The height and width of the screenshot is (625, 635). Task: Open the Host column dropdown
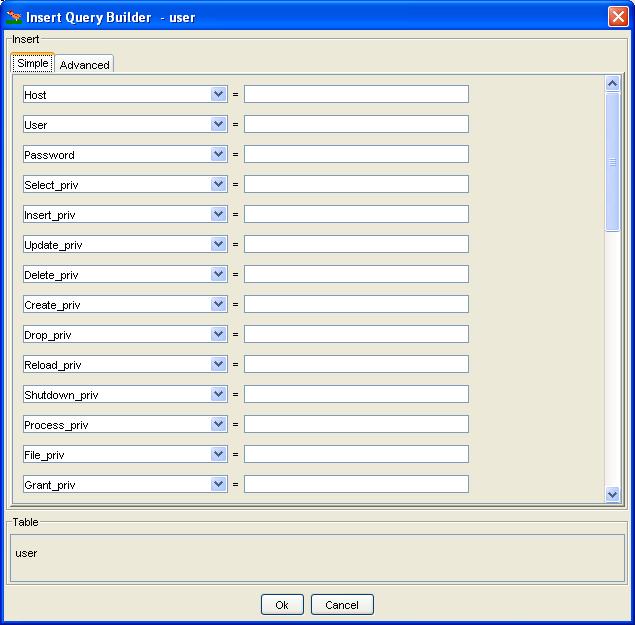click(x=219, y=94)
